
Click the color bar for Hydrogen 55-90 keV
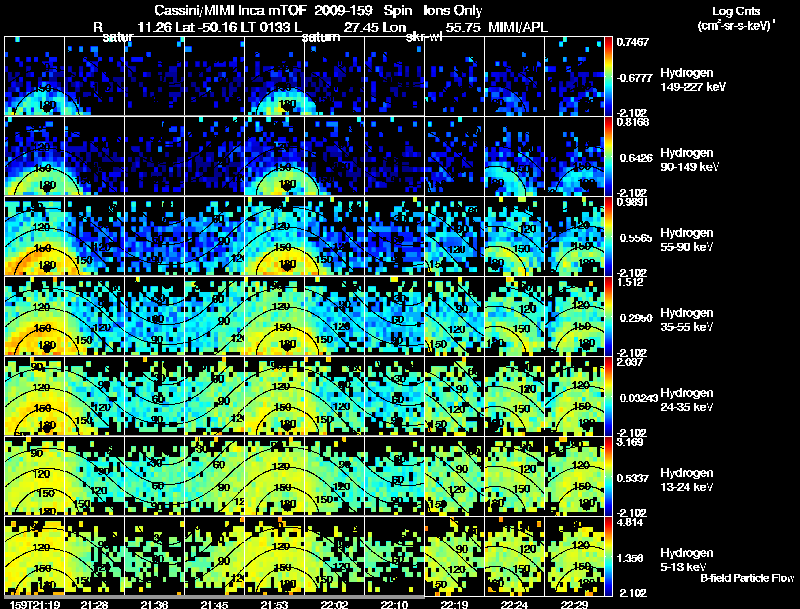(x=610, y=236)
